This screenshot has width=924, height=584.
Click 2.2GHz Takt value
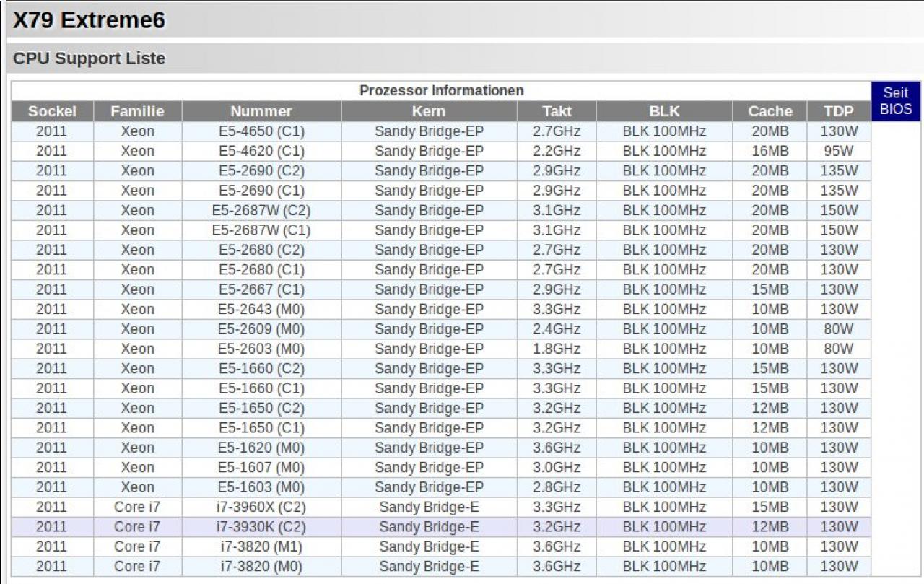pyautogui.click(x=557, y=151)
